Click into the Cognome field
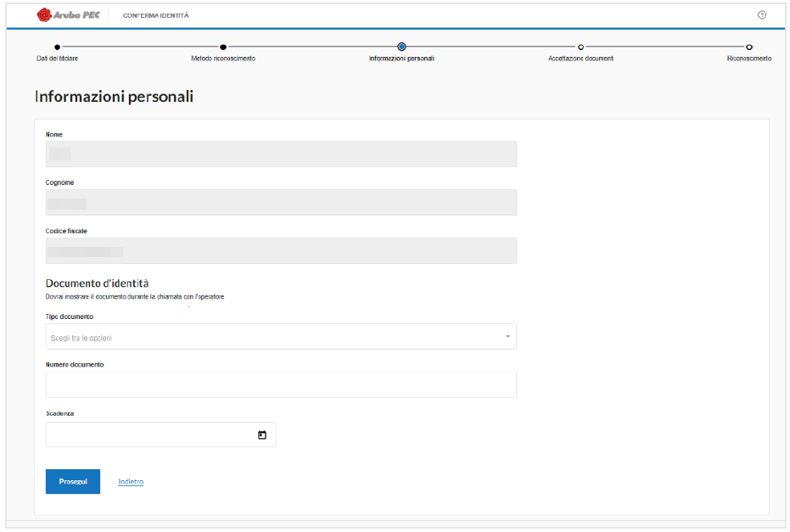790x532 pixels. tap(280, 203)
